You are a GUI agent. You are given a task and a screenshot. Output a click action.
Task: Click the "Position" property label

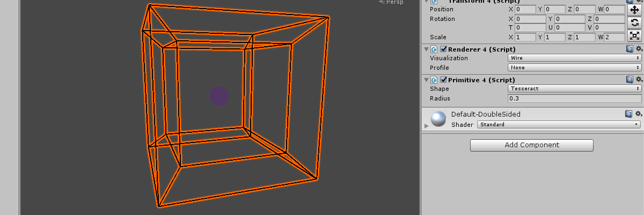point(442,9)
